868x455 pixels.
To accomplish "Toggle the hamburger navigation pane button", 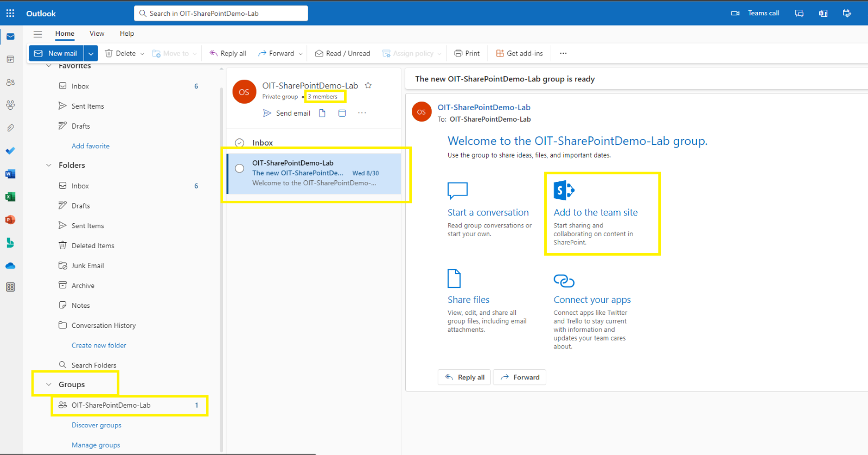I will tap(37, 34).
